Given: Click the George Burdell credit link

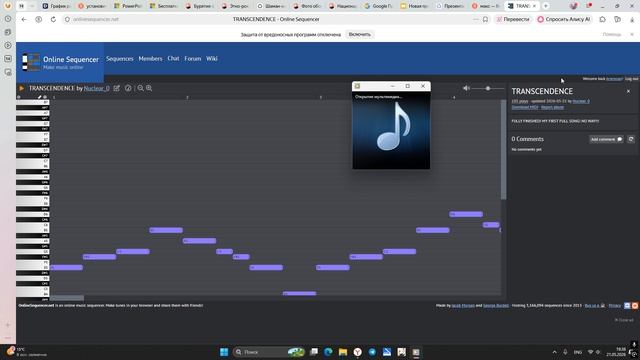Looking at the screenshot, I should [496, 305].
